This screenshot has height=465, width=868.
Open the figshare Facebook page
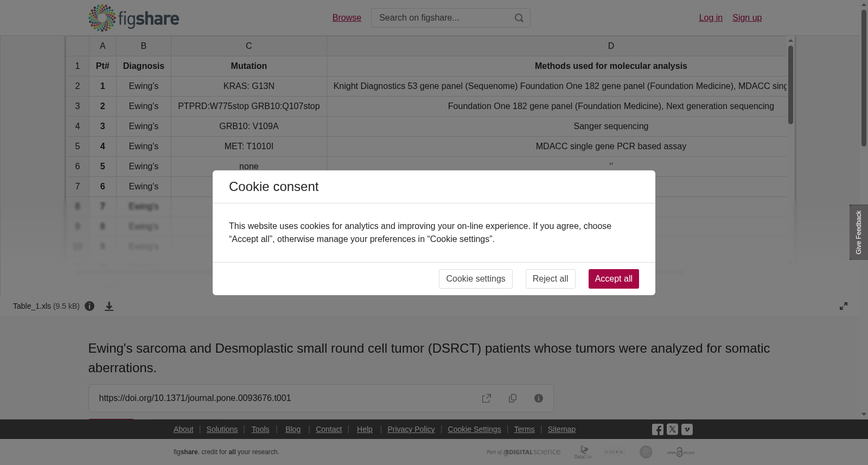tap(658, 430)
